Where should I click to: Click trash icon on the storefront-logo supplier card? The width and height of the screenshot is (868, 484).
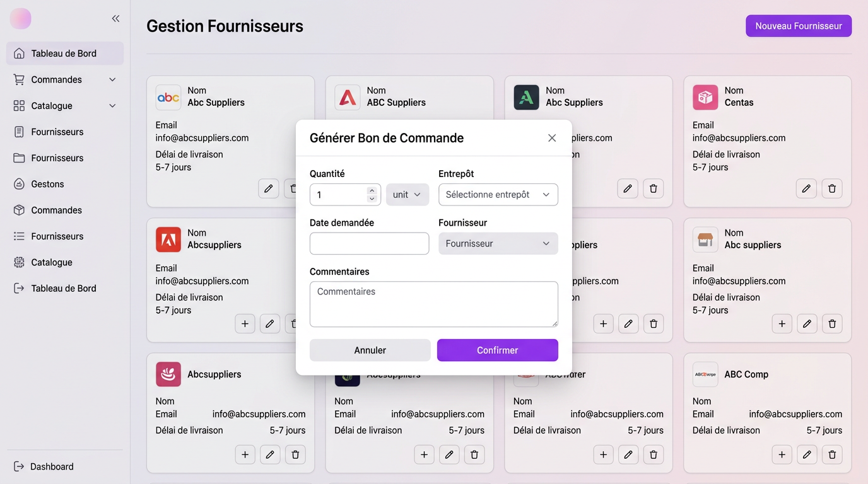pyautogui.click(x=832, y=324)
